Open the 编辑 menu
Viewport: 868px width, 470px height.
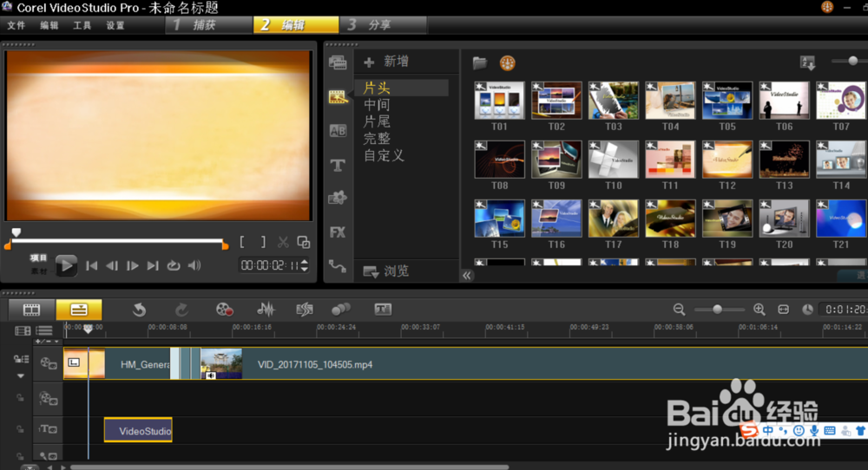pyautogui.click(x=49, y=25)
